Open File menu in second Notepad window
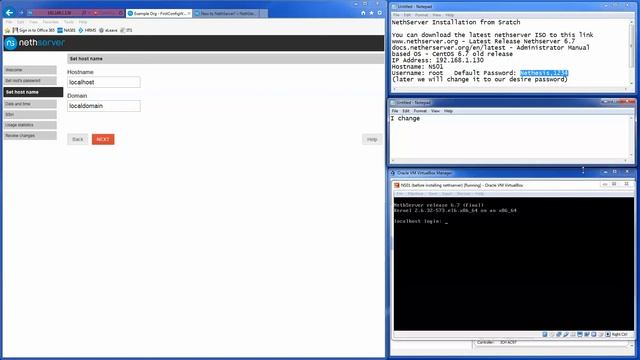Viewport: 640px width, 360px height. pos(395,111)
